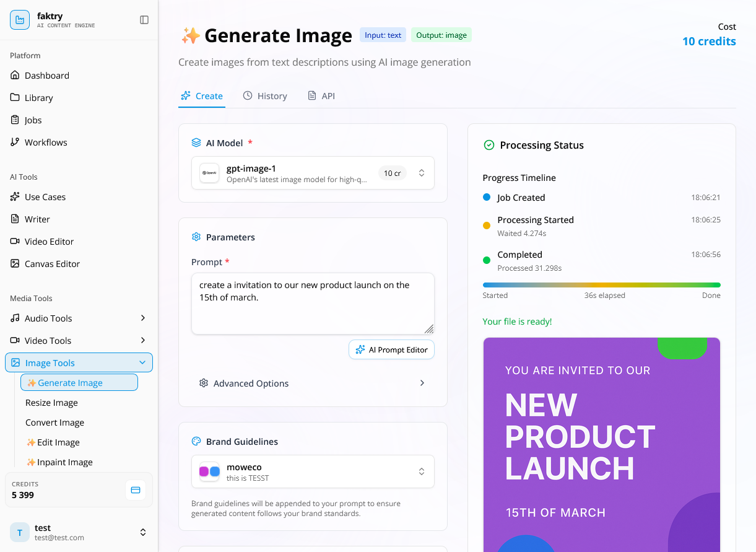
Task: Click the Processing Status check circle icon
Action: pos(489,145)
